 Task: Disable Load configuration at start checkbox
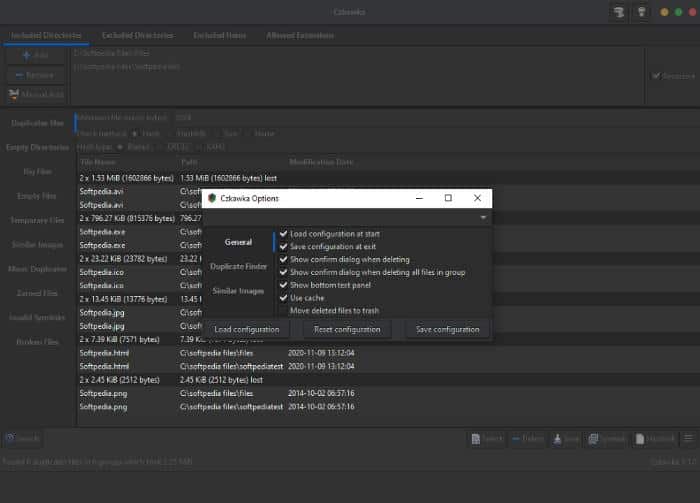click(x=284, y=234)
